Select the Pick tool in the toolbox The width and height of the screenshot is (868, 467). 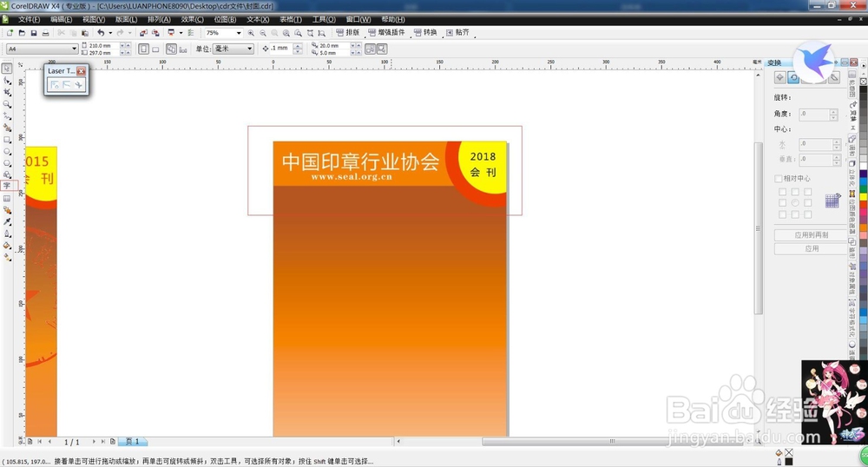click(7, 69)
